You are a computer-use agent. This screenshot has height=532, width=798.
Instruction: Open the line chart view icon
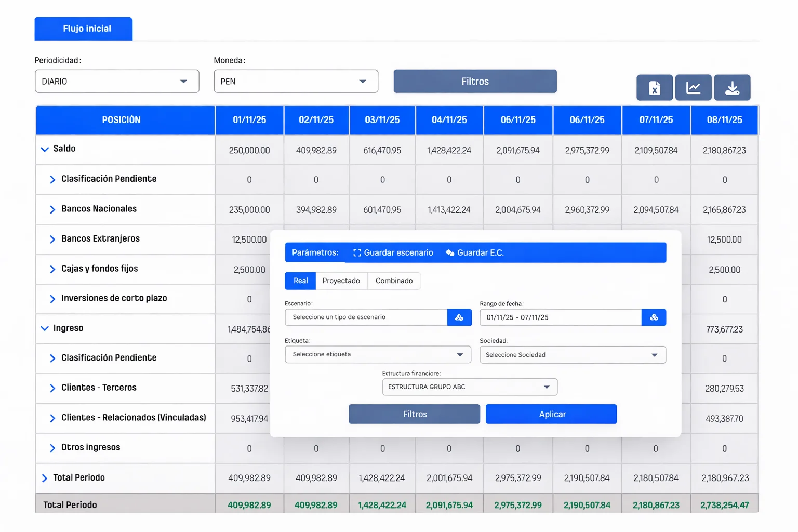(x=693, y=88)
